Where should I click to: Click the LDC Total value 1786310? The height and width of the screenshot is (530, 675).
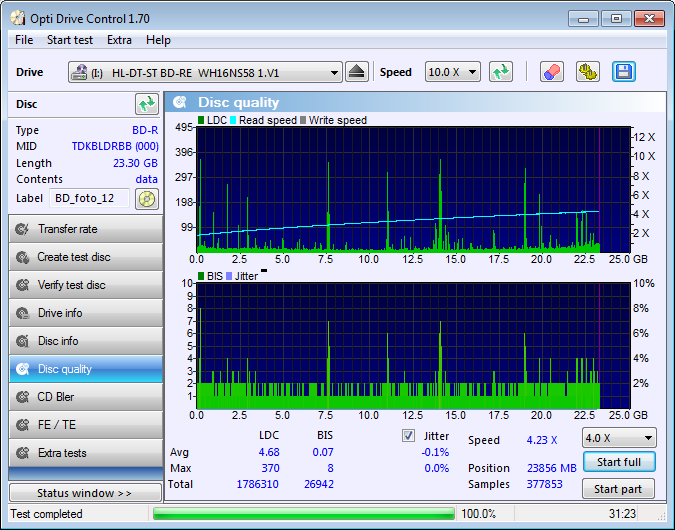257,484
